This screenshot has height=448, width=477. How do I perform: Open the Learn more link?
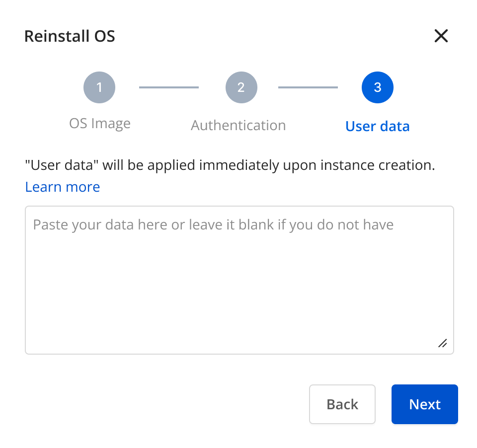[63, 187]
